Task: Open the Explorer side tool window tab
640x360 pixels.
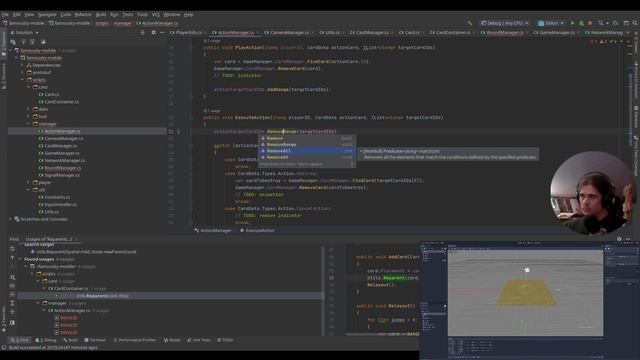Action: click(x=4, y=45)
